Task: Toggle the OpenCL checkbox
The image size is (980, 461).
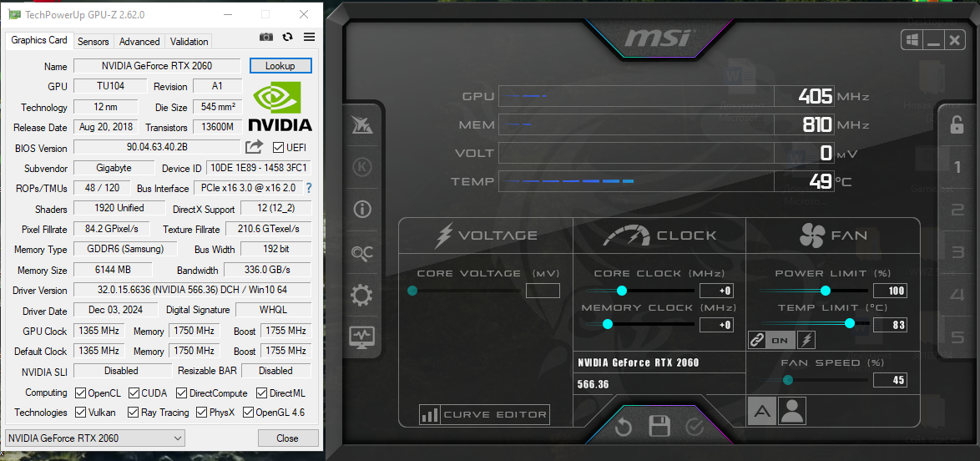Action: point(80,393)
